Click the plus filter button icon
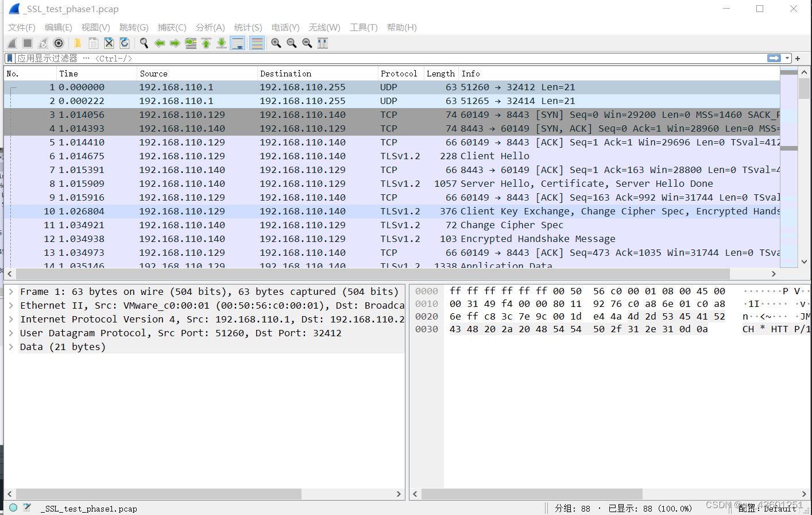The height and width of the screenshot is (515, 812). 798,58
